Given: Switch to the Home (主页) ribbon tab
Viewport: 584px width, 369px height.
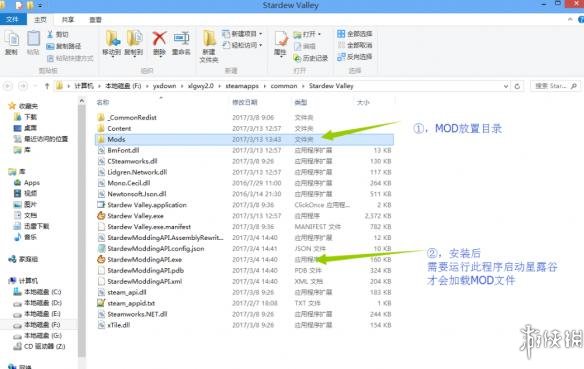Looking at the screenshot, I should [40, 19].
